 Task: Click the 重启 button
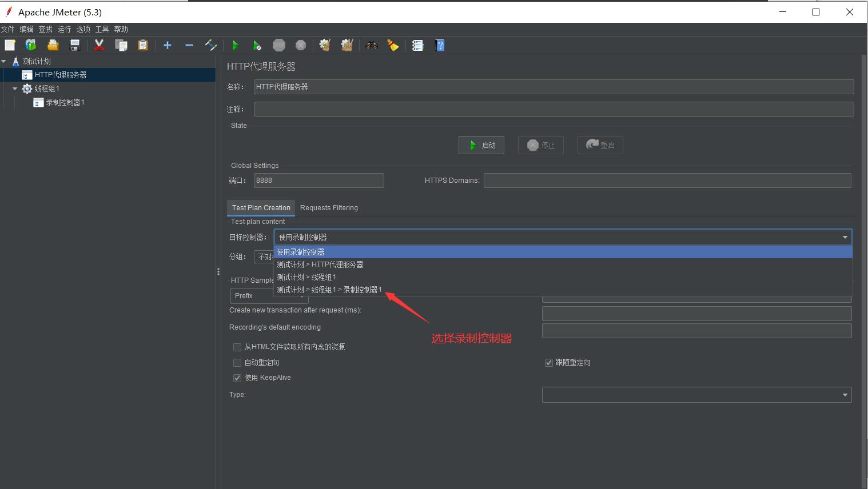coord(600,145)
